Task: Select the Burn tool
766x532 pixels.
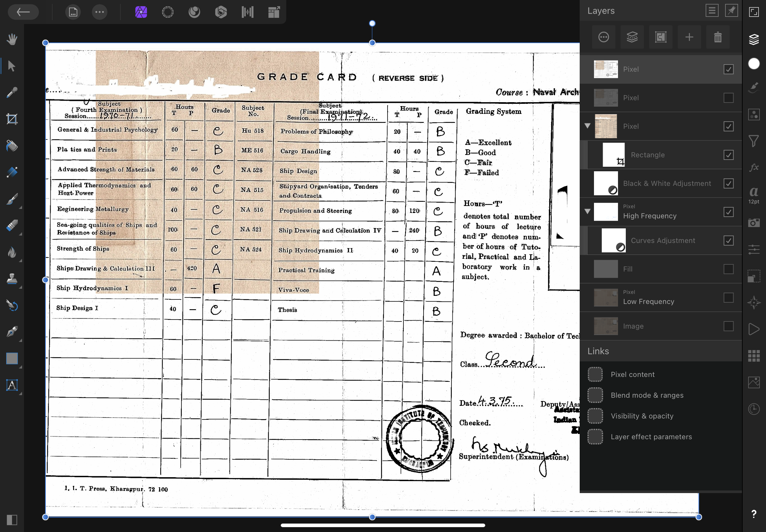Action: click(12, 252)
